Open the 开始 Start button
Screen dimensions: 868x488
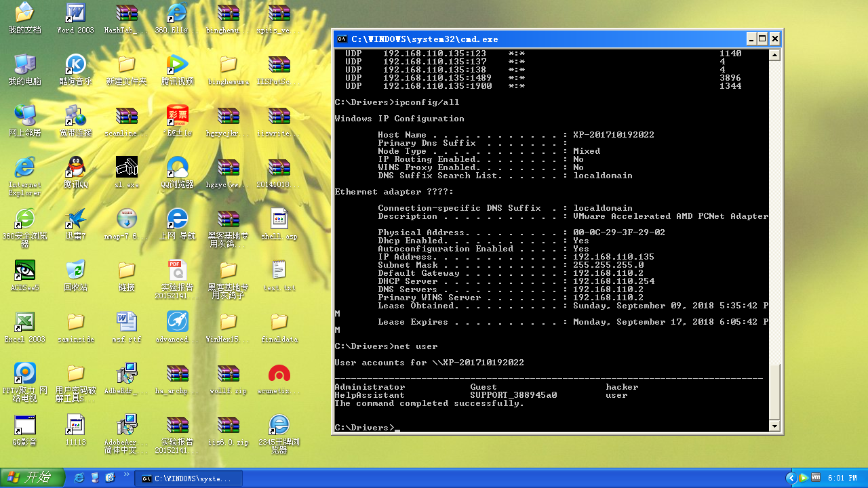click(33, 478)
